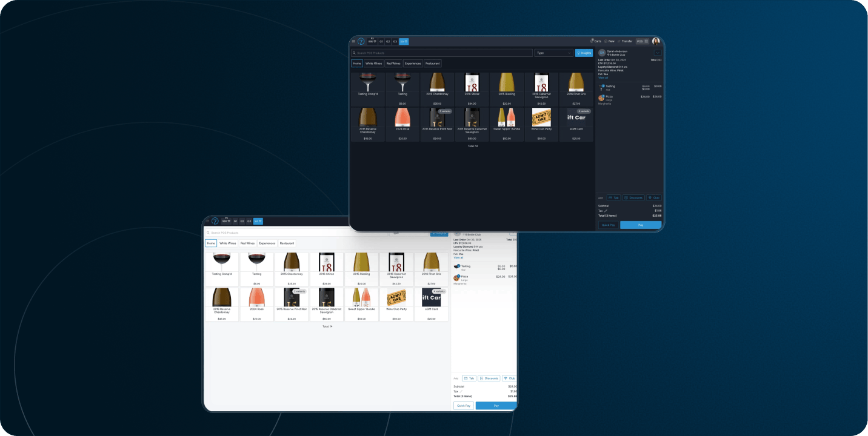Add 2016 Cabernet Sauvignon in light window
The height and width of the screenshot is (436, 868).
tap(396, 269)
